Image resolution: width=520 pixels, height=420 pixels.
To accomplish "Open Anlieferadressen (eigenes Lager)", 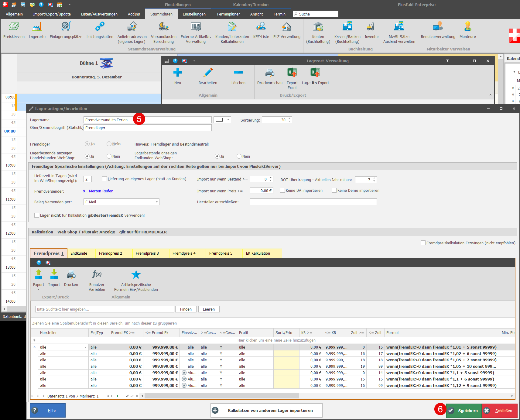I will pos(132,33).
